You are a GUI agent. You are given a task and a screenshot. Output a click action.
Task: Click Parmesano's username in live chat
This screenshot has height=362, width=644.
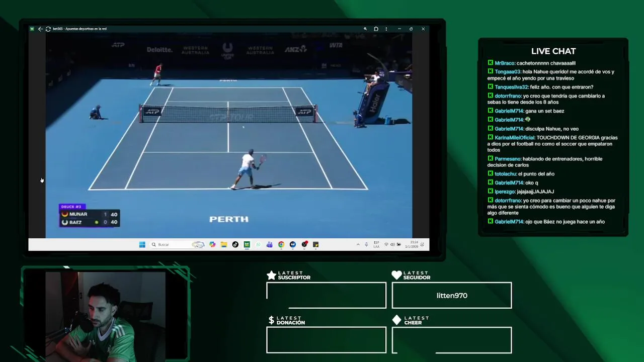click(508, 159)
